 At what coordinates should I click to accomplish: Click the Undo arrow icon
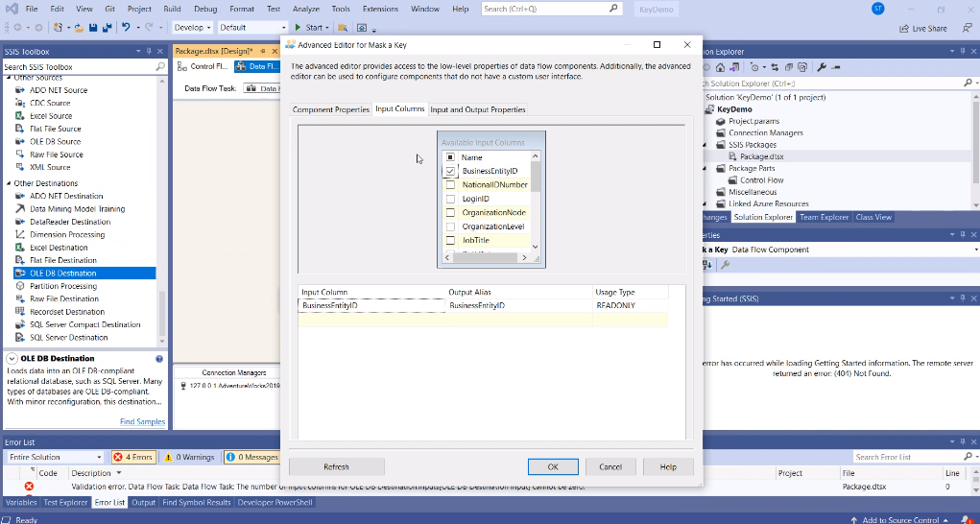point(126,28)
